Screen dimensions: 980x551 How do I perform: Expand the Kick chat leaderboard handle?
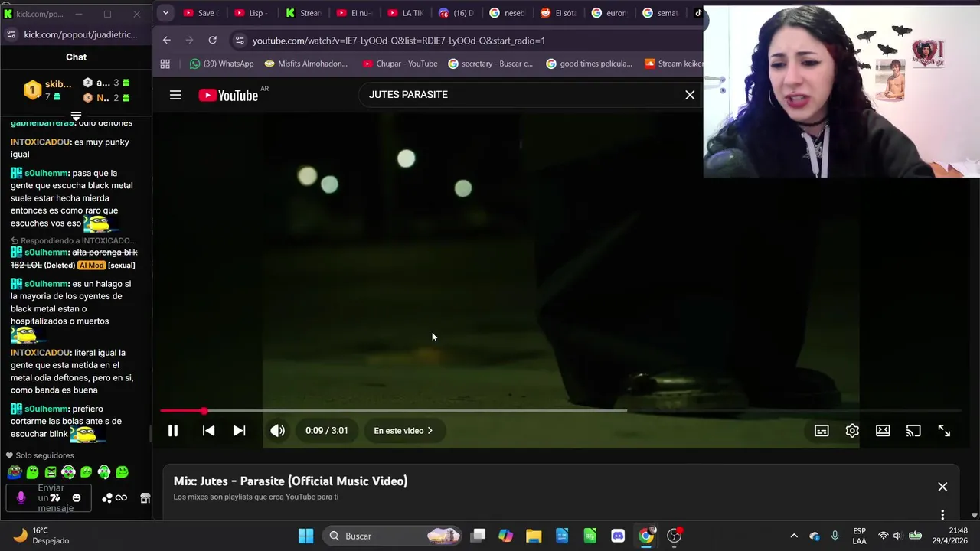76,116
